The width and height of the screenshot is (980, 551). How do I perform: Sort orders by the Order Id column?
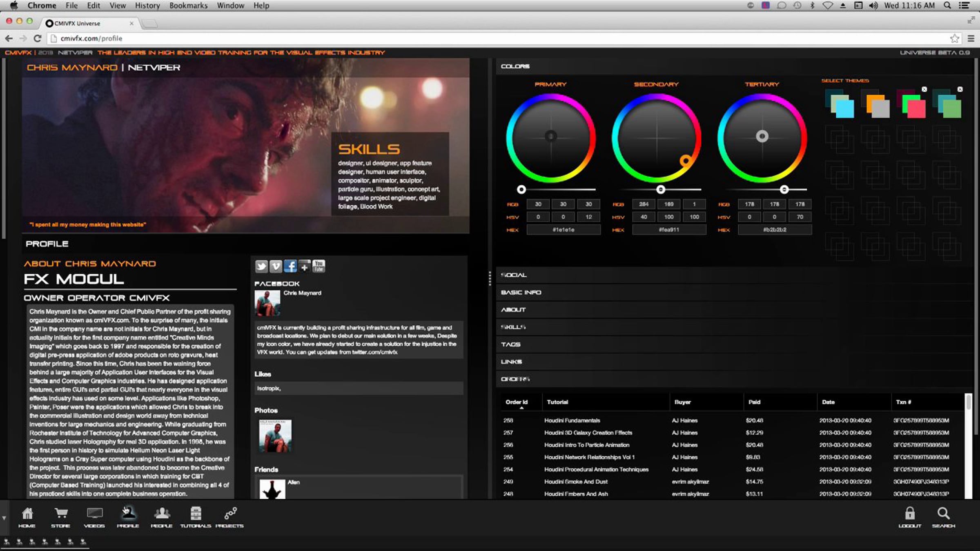[x=521, y=402]
